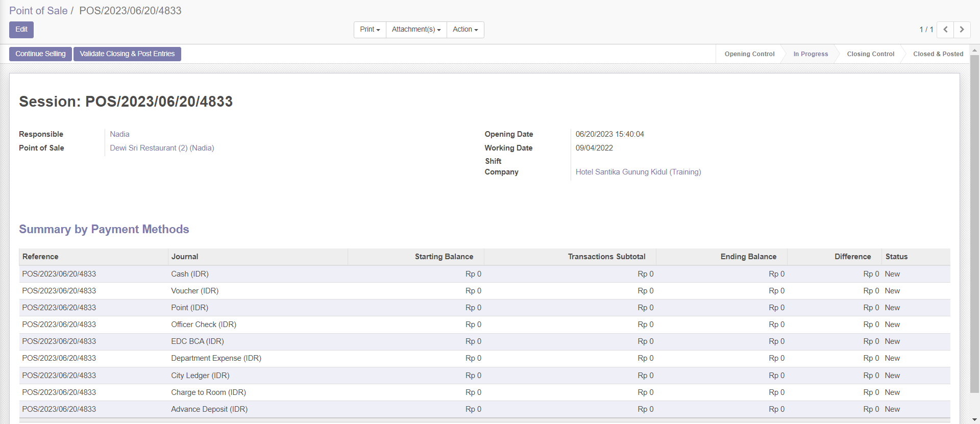Image resolution: width=980 pixels, height=424 pixels.
Task: Click scrollbar down arrow
Action: pos(974,420)
